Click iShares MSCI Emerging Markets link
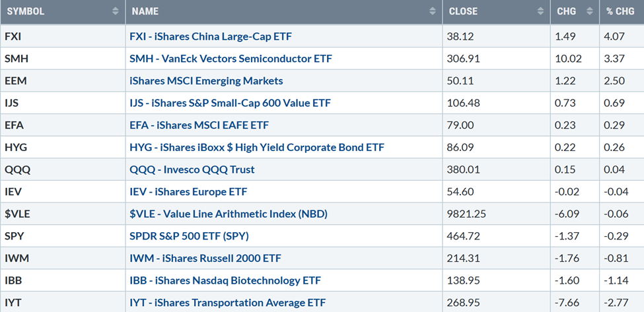This screenshot has width=644, height=312. coord(206,80)
